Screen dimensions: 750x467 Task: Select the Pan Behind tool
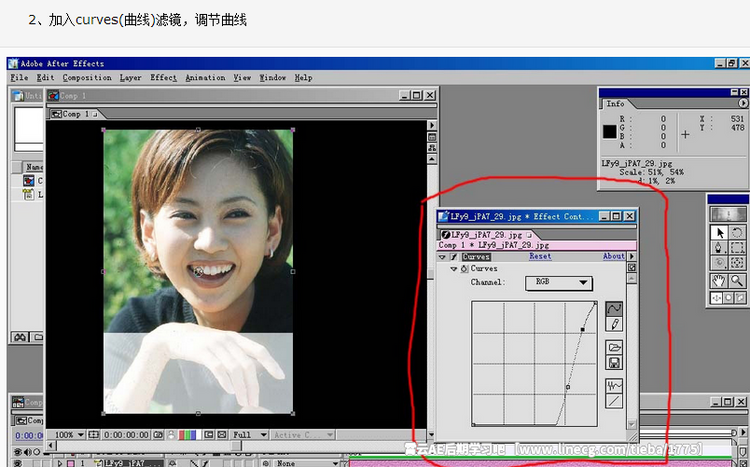tap(738, 263)
